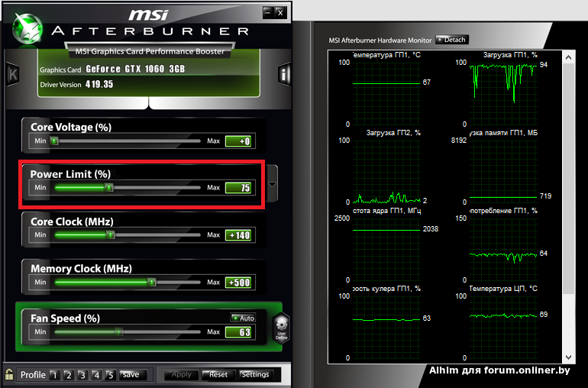Click the Core Clock slider handle
Viewport: 588px width, 388px height.
click(x=110, y=235)
